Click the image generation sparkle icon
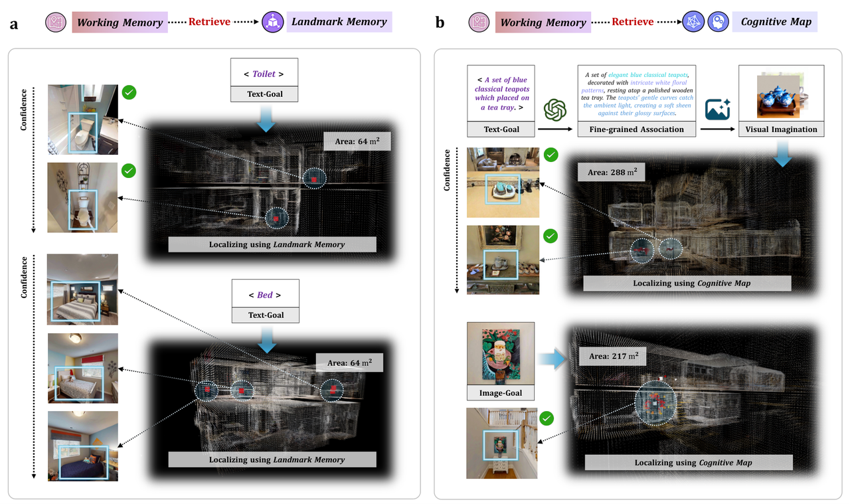This screenshot has height=504, width=850. pos(717,108)
